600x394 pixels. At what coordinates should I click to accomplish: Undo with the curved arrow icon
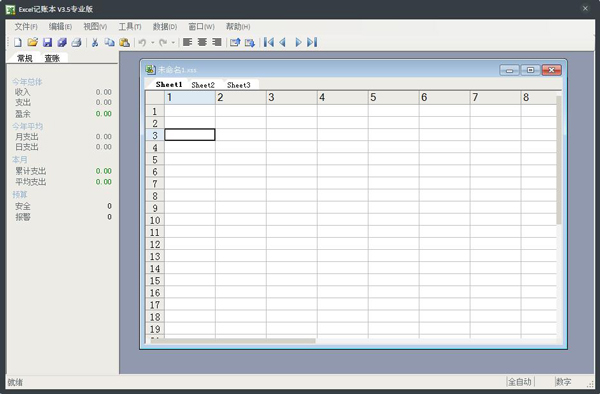coord(142,42)
